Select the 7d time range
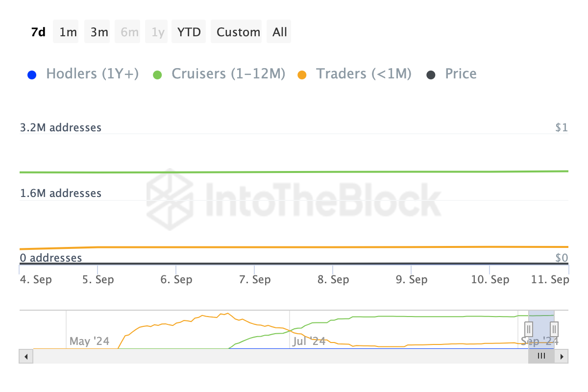Viewport: 588px width, 392px height. point(38,32)
